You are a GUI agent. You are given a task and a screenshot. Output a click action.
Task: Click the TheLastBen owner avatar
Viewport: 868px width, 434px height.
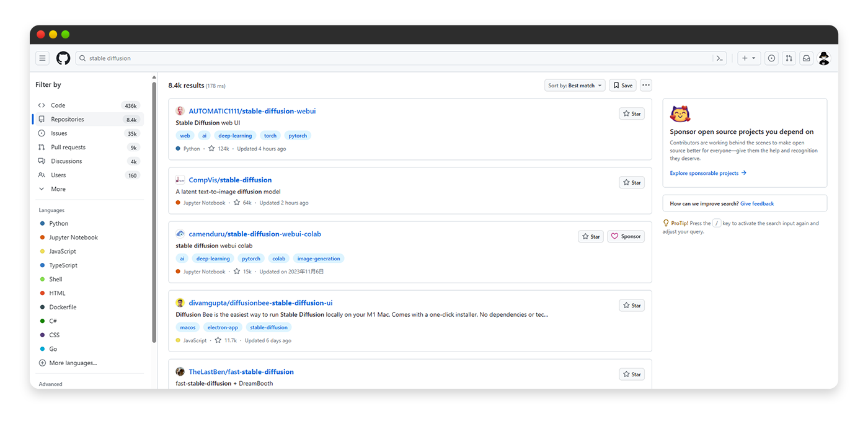pyautogui.click(x=180, y=371)
